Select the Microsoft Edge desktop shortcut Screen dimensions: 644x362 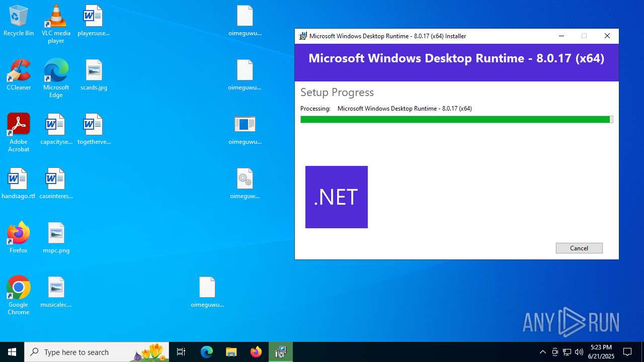pyautogui.click(x=56, y=78)
